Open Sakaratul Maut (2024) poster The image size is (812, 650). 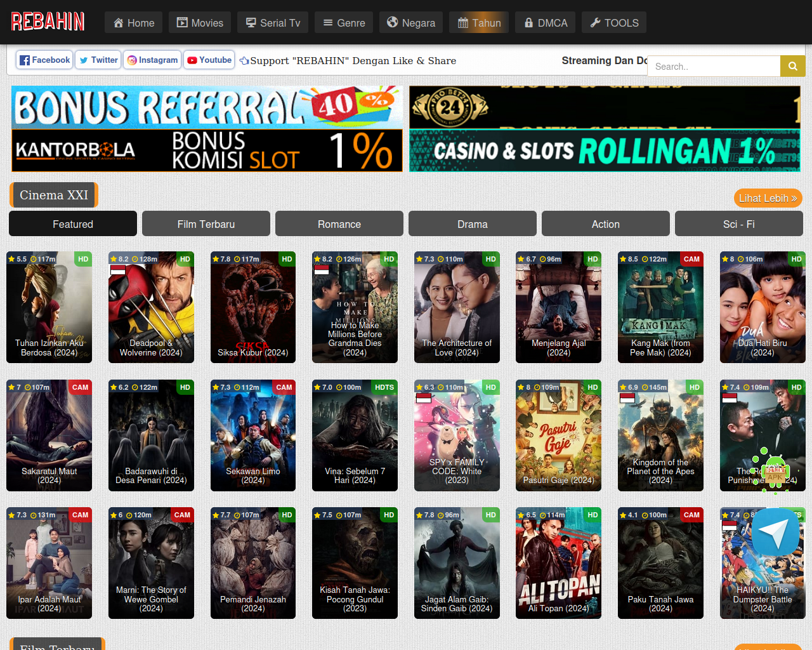click(49, 435)
